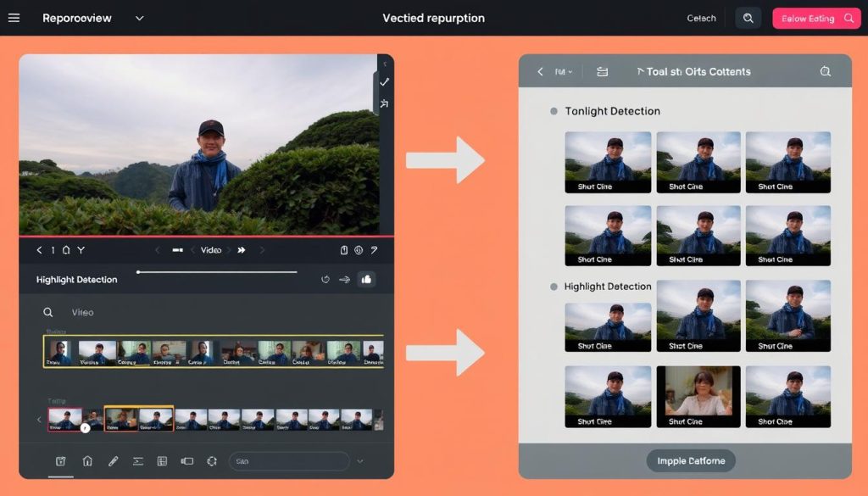Click the undo arrow beside Highlight Detection
The height and width of the screenshot is (496, 868).
pos(325,279)
